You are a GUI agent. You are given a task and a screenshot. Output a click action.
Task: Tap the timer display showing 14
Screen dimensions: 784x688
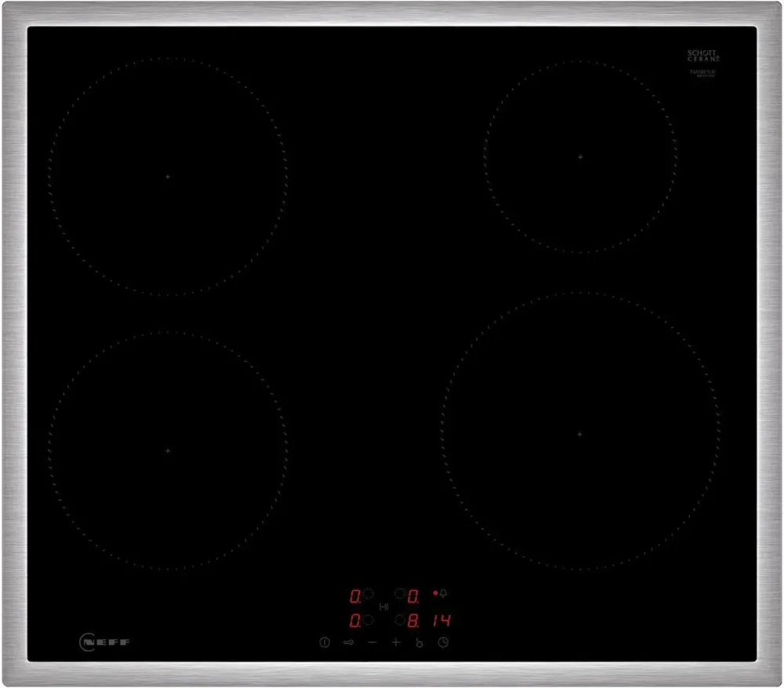pos(442,621)
